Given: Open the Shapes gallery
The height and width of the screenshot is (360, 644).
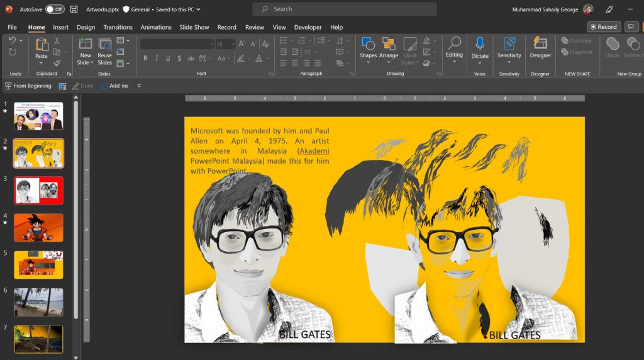Looking at the screenshot, I should (x=368, y=49).
